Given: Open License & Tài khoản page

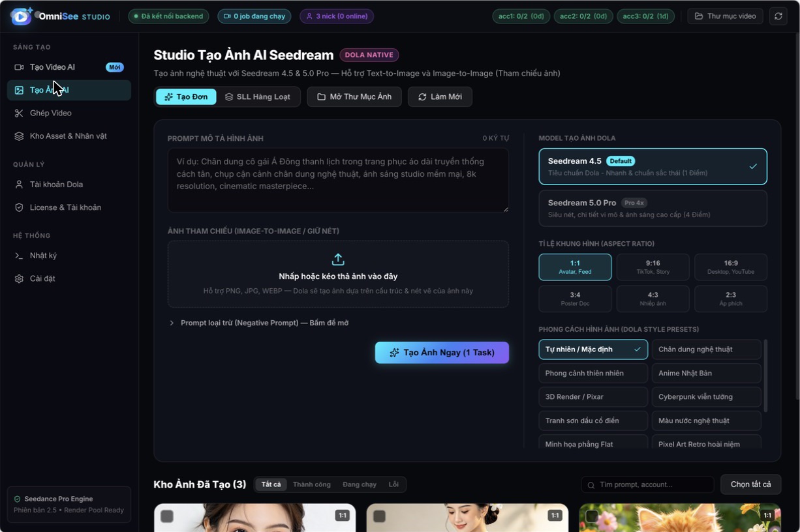Looking at the screenshot, I should (x=69, y=207).
